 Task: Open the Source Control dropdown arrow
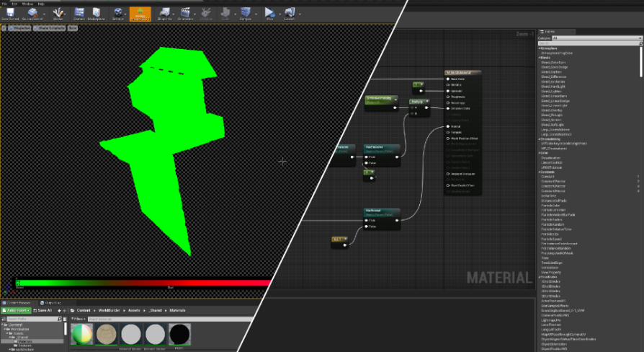coord(45,14)
